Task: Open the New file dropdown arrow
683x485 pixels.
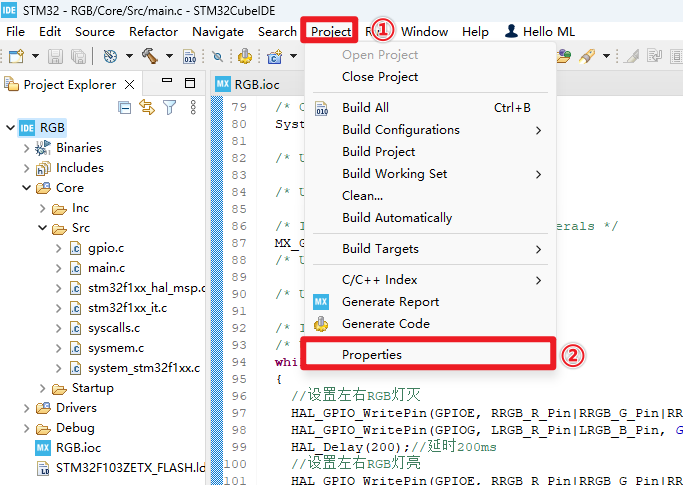Action: pos(35,56)
